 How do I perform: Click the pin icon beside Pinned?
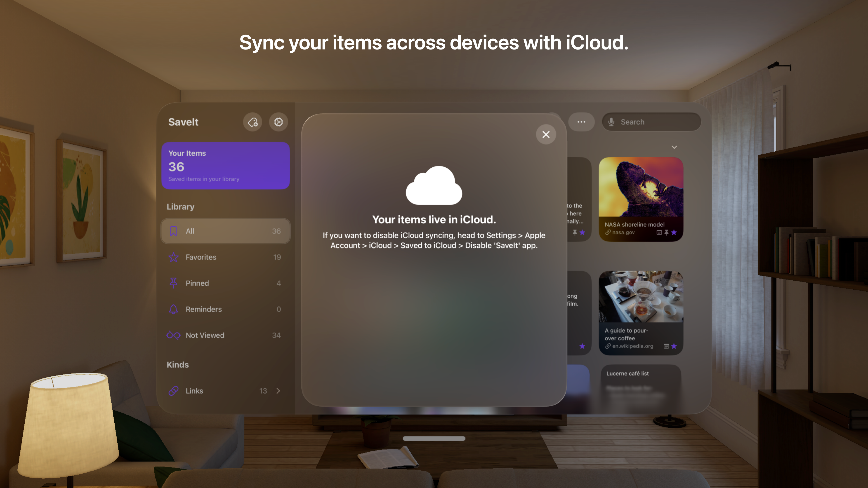(173, 283)
